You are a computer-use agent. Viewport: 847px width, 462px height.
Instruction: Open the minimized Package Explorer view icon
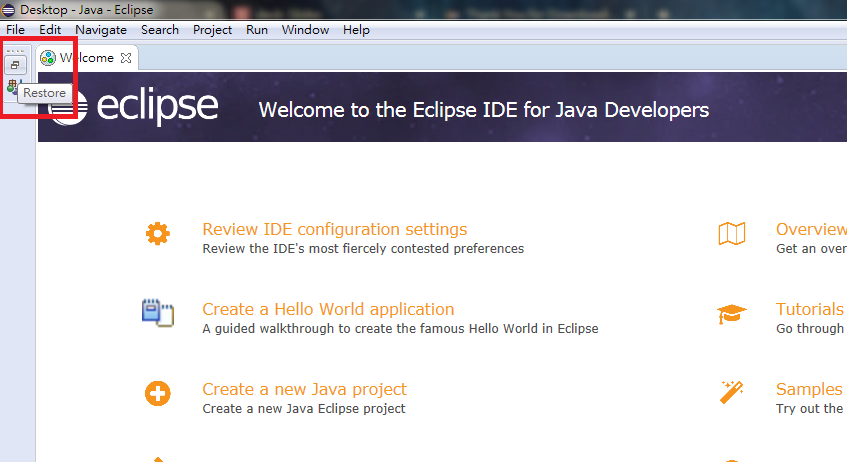coord(12,85)
